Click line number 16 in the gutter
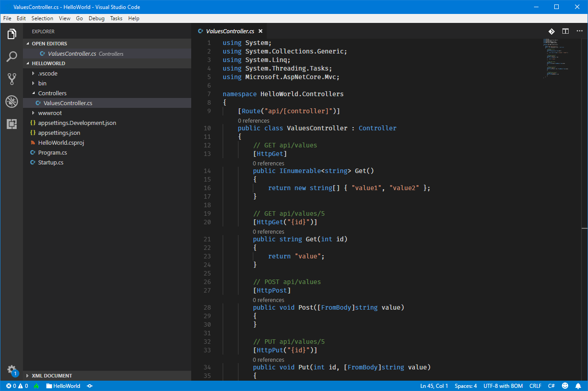The width and height of the screenshot is (588, 391). pyautogui.click(x=207, y=188)
